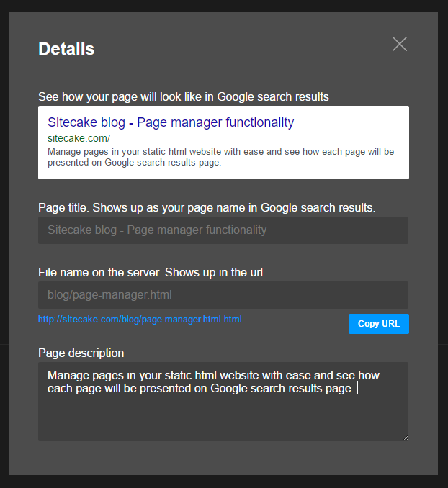
Task: Click the Details heading
Action: point(66,49)
